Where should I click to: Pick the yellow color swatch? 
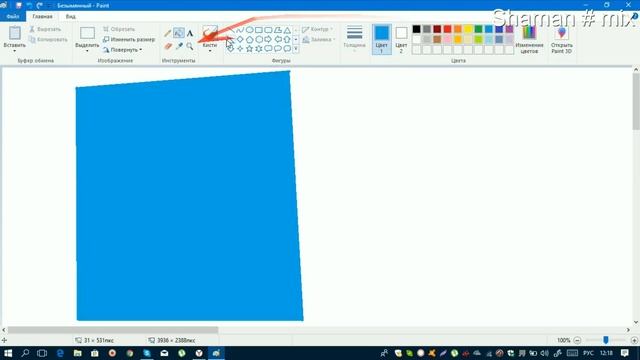pos(468,29)
